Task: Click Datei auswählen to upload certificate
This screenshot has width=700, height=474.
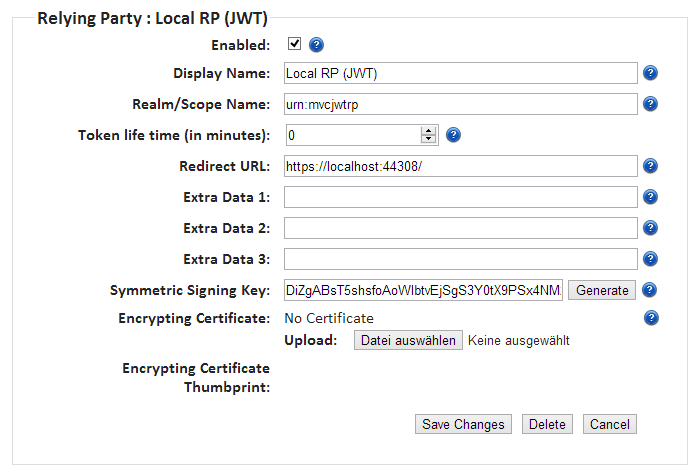Action: pos(408,341)
